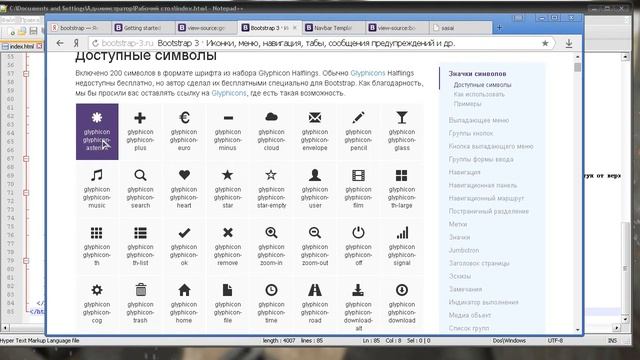This screenshot has height=360, width=640.
Task: Bookmark the page with the star icon
Action: click(x=545, y=43)
